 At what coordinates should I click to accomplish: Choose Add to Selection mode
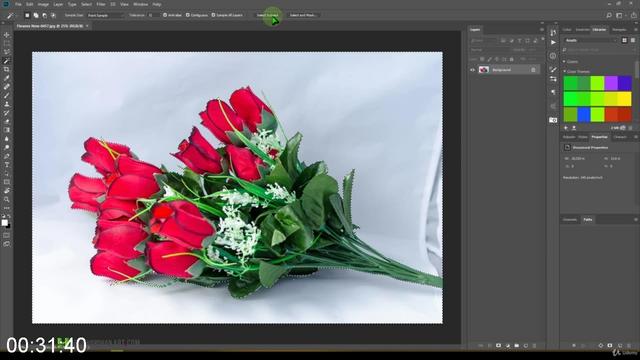pos(36,15)
